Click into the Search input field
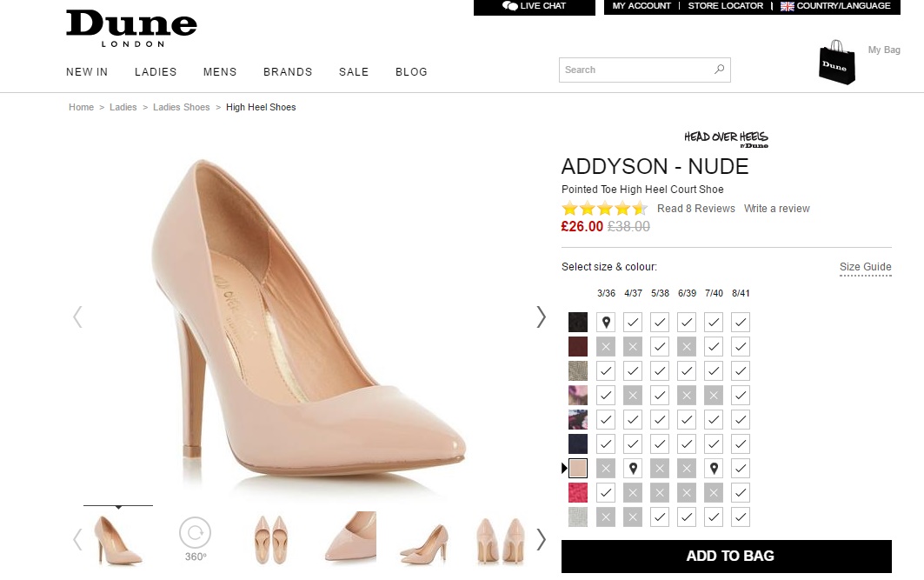Image resolution: width=924 pixels, height=580 pixels. [635, 70]
